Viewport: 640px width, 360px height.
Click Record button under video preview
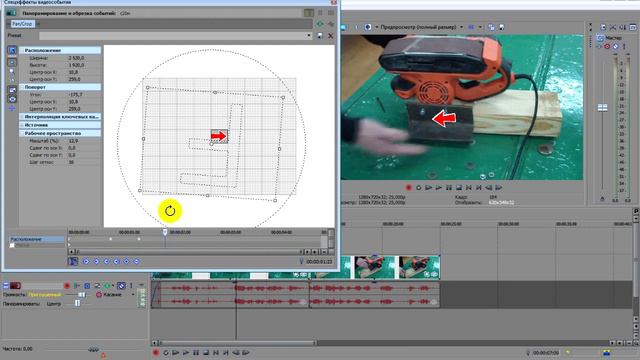409,188
